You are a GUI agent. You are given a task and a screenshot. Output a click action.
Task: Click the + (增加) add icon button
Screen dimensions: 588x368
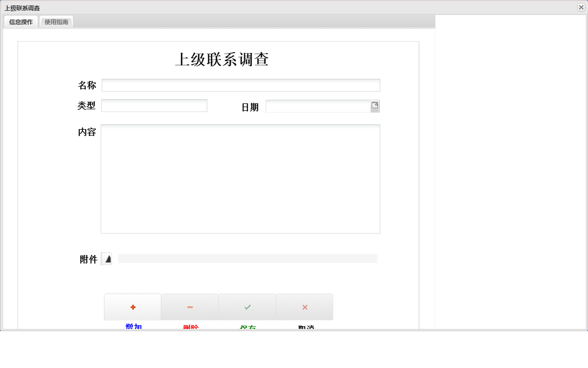click(x=132, y=306)
